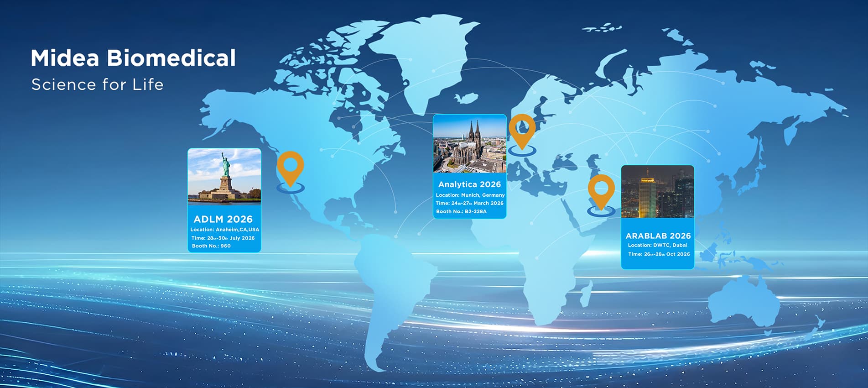Select the ARABLAB 2026 event title
868x388 pixels.
(658, 236)
